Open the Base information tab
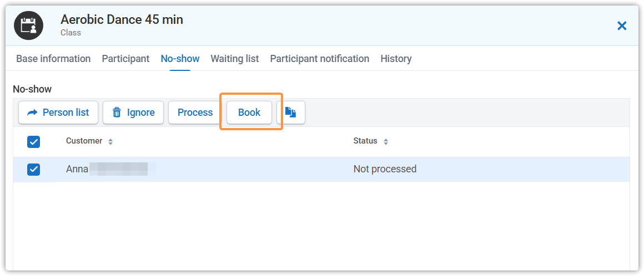 (53, 59)
